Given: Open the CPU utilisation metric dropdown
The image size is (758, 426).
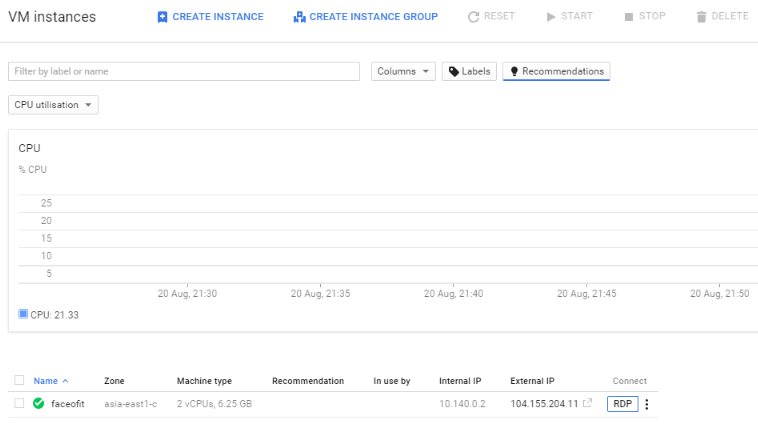Looking at the screenshot, I should (x=53, y=105).
